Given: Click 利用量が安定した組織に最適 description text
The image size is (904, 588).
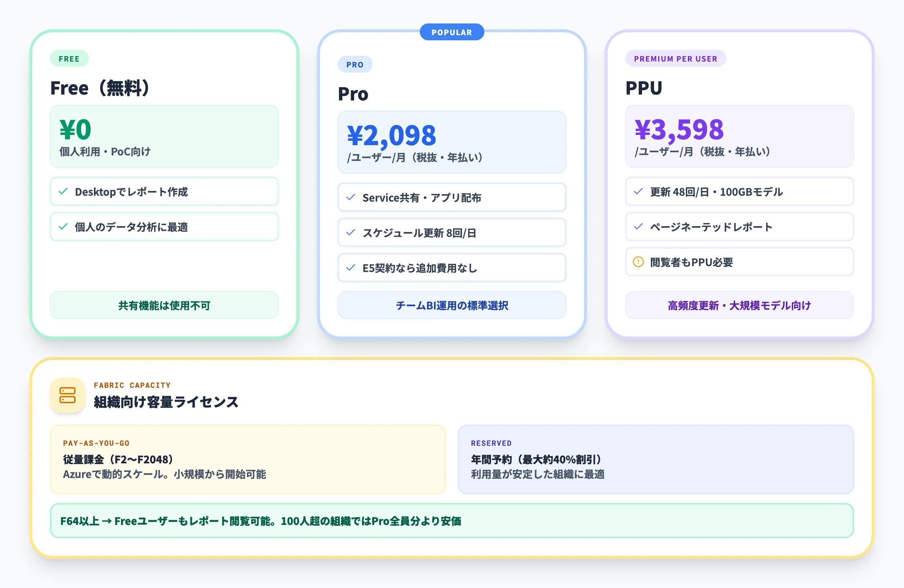Looking at the screenshot, I should pyautogui.click(x=537, y=474).
